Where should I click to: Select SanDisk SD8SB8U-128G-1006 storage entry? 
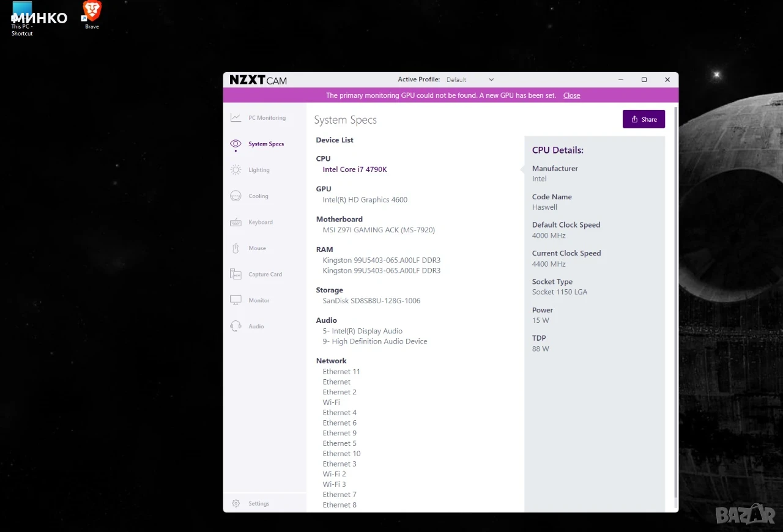tap(371, 301)
